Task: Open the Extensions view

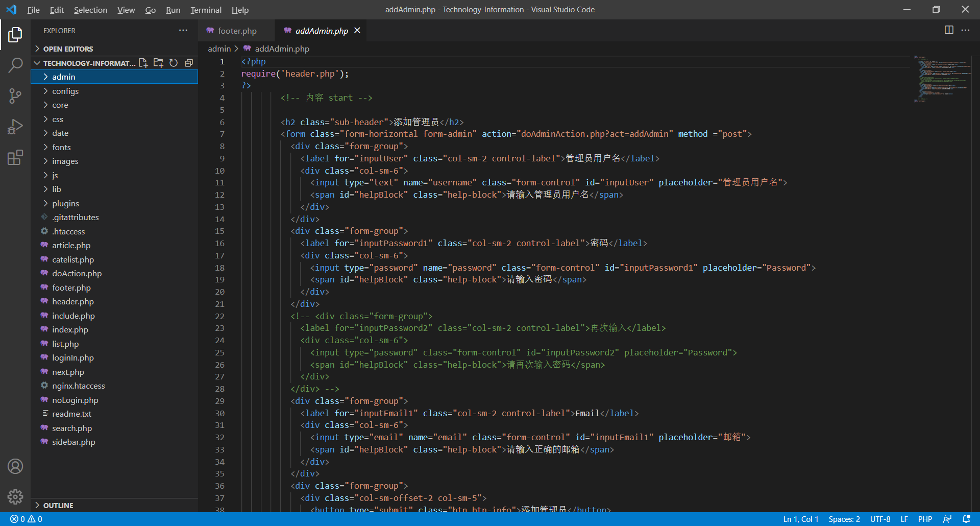Action: (x=15, y=157)
